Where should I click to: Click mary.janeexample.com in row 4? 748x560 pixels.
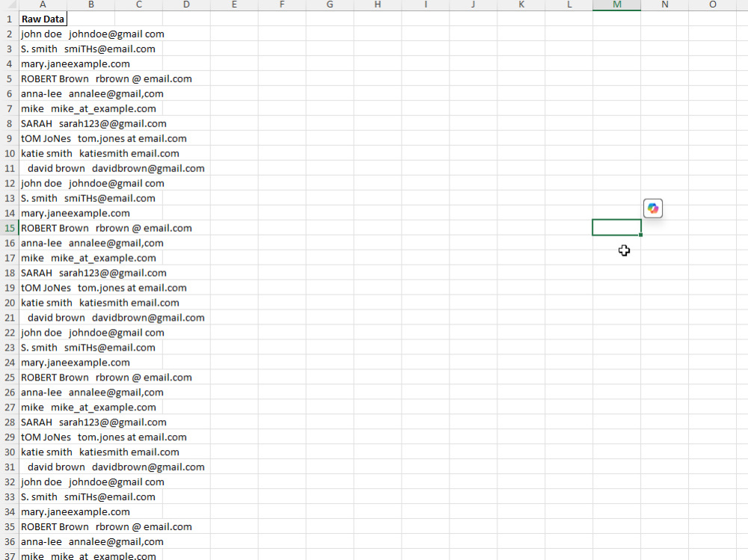pos(76,64)
